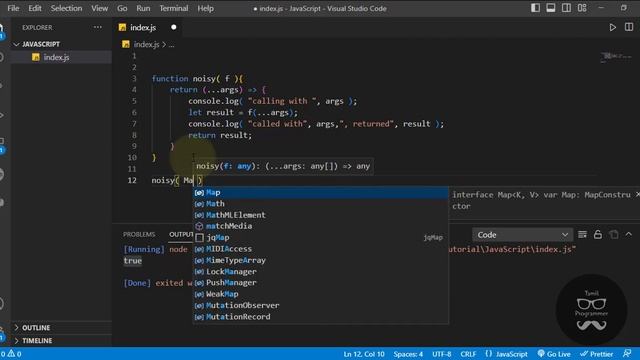Choose MutationObserver suggestion
This screenshot has width=640, height=360.
coord(320,306)
